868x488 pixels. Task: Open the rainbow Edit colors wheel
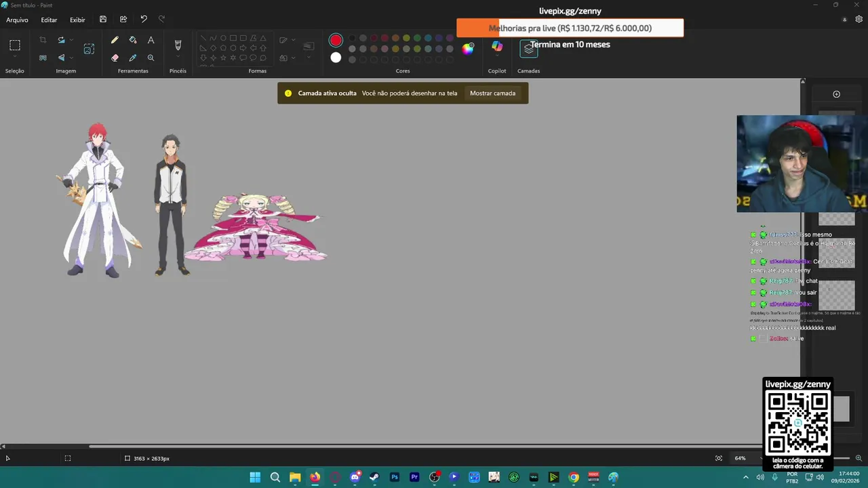[x=468, y=48]
